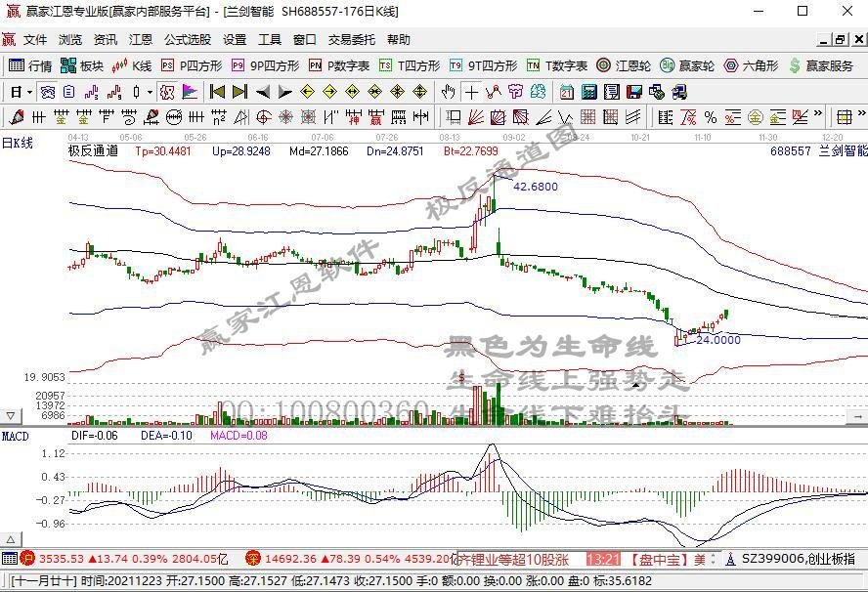
Task: Select the red fan lines tool
Action: [475, 117]
